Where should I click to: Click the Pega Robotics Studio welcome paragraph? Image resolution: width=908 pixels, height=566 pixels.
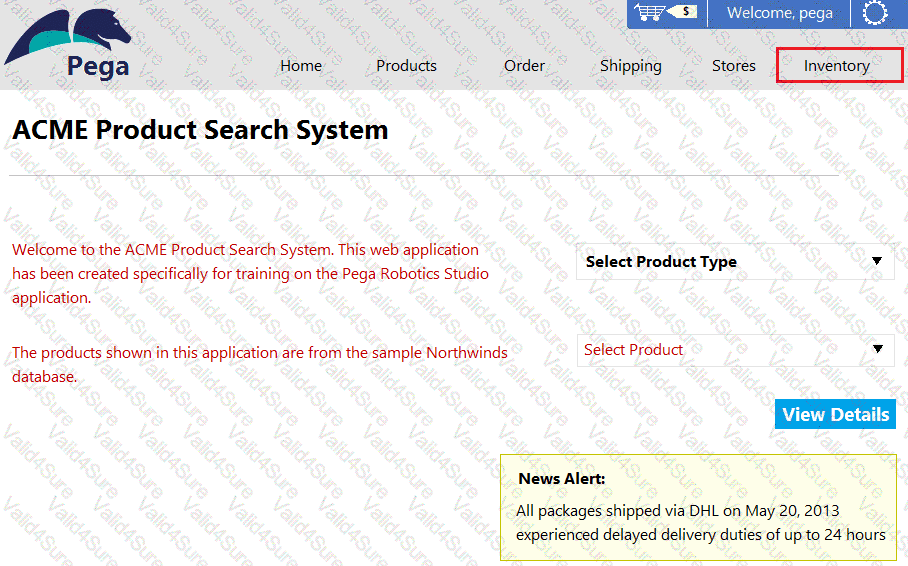click(250, 273)
